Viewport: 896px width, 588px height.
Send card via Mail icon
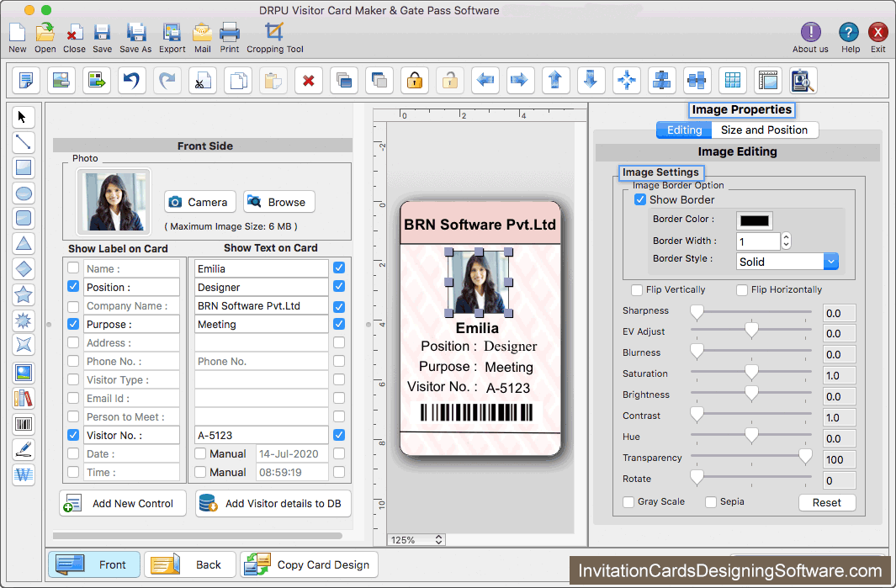click(202, 33)
